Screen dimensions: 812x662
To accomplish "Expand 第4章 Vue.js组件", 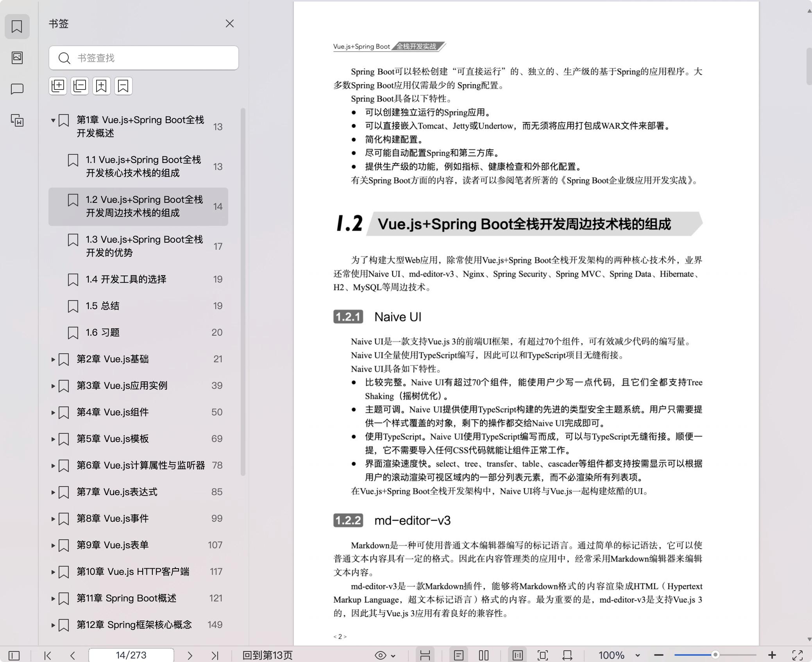I will (53, 412).
